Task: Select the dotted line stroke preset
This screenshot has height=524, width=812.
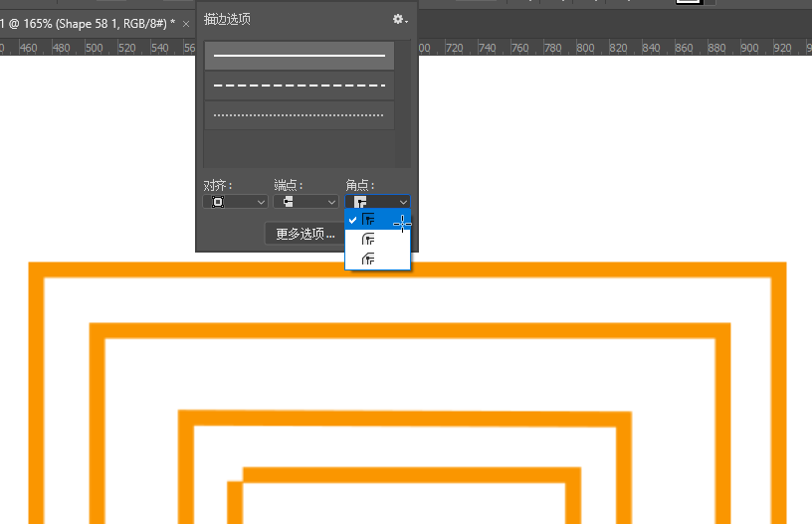Action: click(300, 114)
